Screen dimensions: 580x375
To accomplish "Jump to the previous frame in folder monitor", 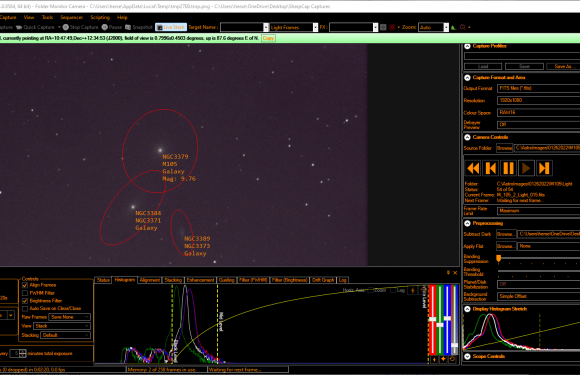I will point(491,168).
